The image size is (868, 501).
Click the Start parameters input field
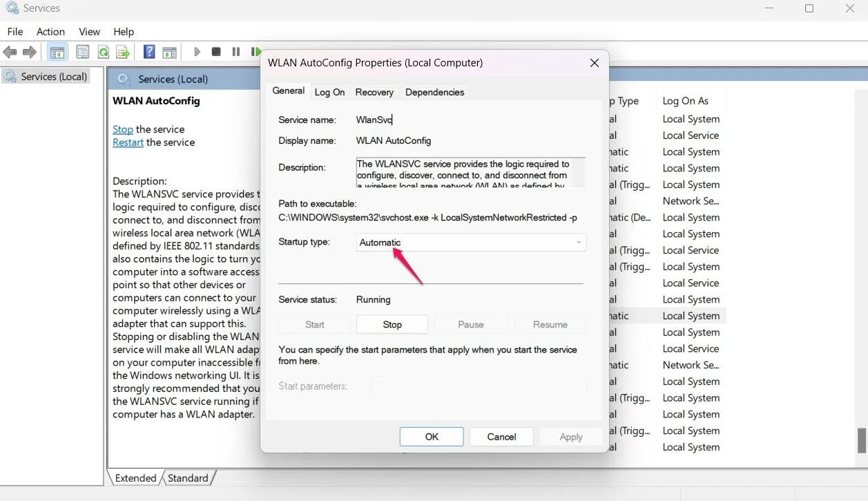[479, 386]
